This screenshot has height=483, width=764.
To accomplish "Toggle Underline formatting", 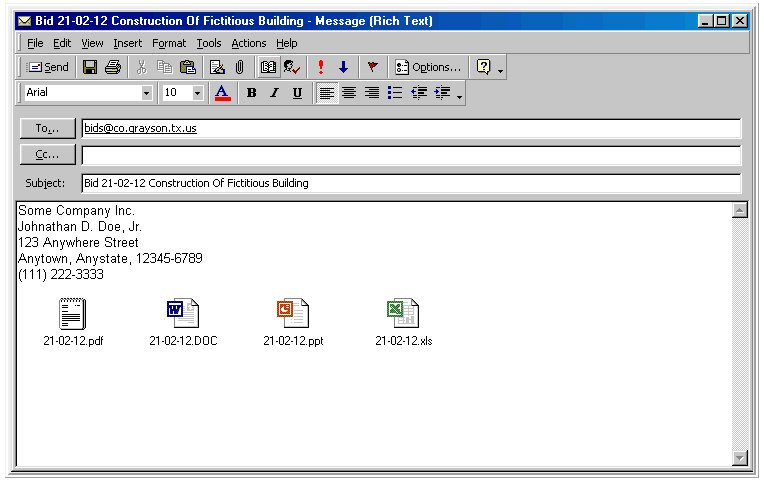I will [297, 93].
